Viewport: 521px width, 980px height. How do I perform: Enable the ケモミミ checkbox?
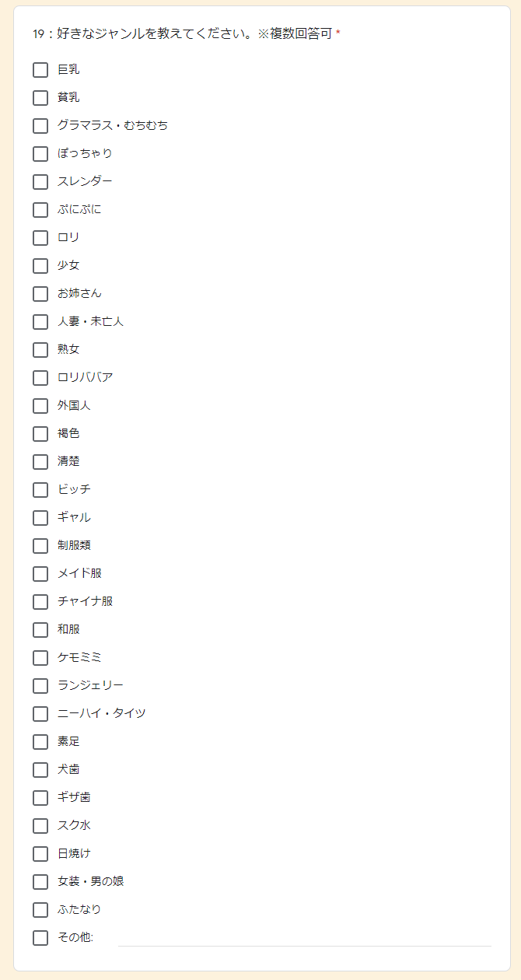[40, 658]
